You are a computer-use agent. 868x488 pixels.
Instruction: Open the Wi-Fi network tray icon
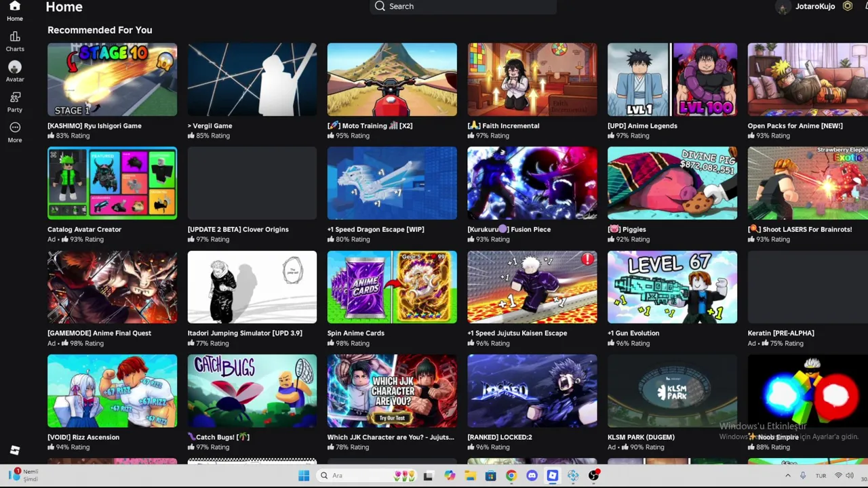pyautogui.click(x=838, y=476)
